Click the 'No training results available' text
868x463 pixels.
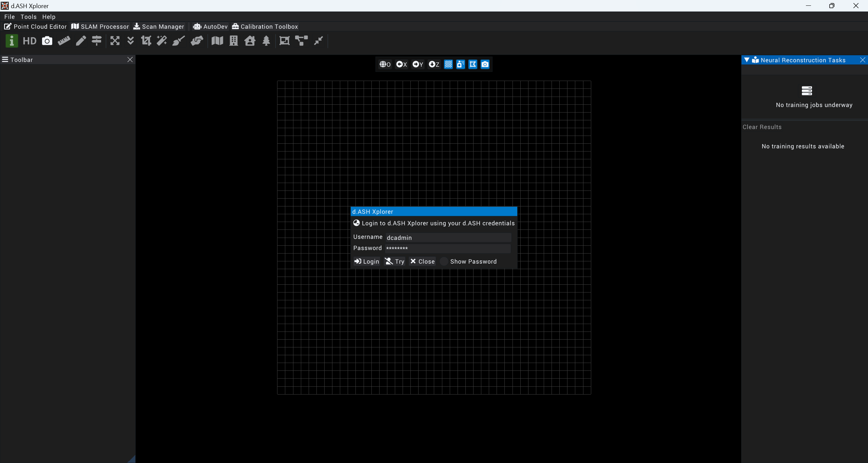tap(803, 146)
